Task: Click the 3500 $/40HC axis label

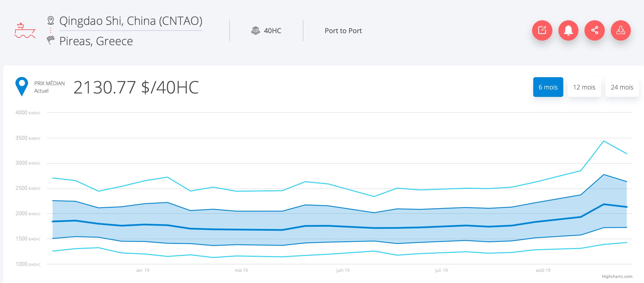Action: point(28,138)
